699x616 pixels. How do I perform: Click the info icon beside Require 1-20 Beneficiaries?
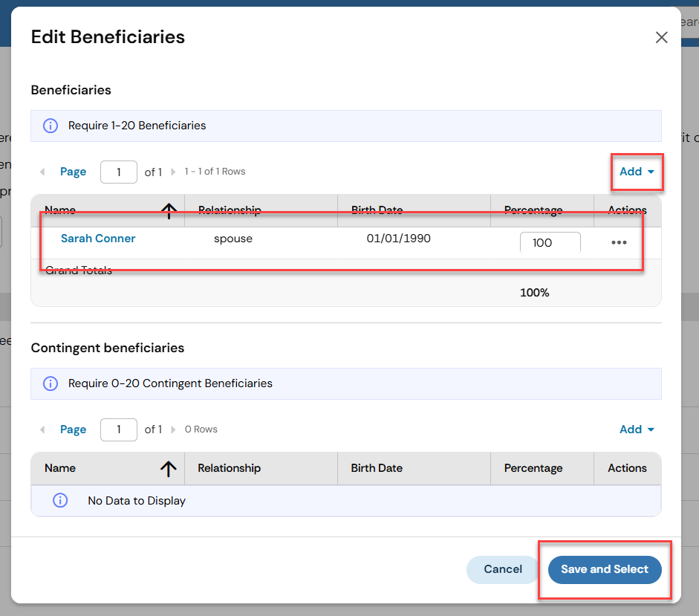pyautogui.click(x=51, y=126)
